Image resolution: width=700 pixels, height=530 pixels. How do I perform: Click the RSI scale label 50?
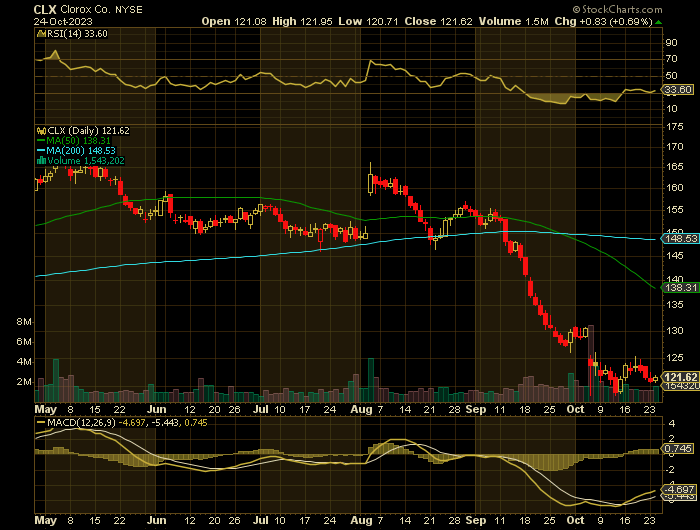(x=671, y=76)
